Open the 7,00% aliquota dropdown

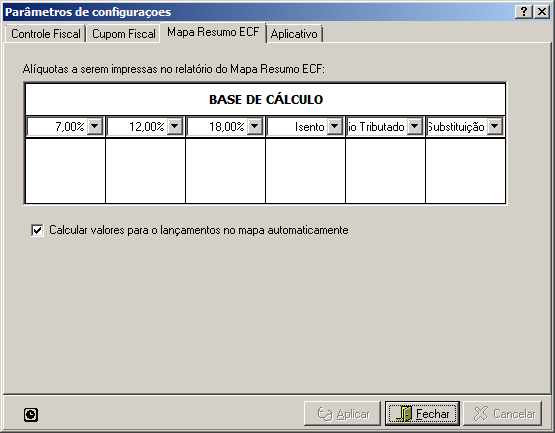pos(95,126)
